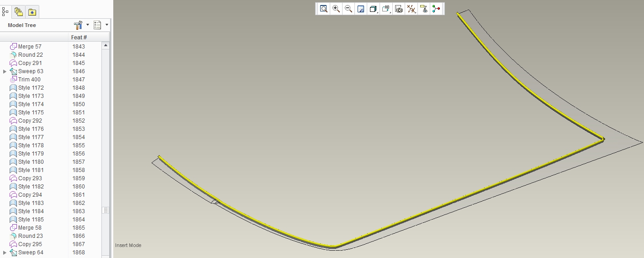Select the Copy 293 feature
The height and width of the screenshot is (258, 644).
click(26, 178)
